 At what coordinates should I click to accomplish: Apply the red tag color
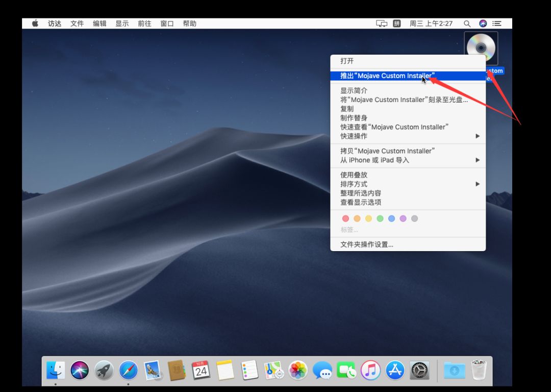coord(345,218)
